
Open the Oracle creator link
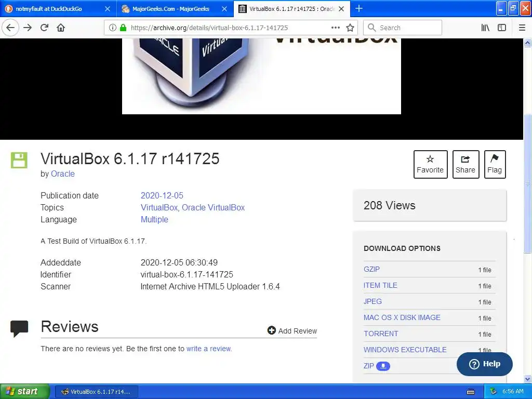(63, 174)
